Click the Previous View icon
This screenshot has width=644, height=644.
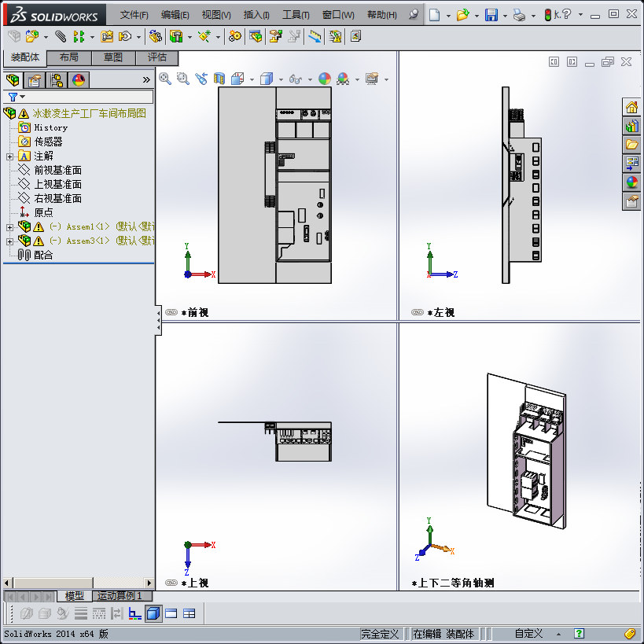201,79
